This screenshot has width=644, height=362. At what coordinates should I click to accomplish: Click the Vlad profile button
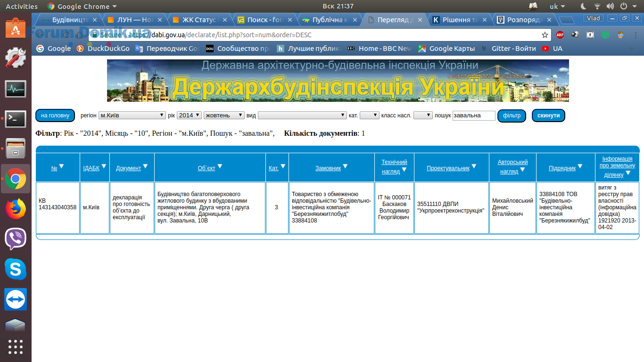(593, 18)
